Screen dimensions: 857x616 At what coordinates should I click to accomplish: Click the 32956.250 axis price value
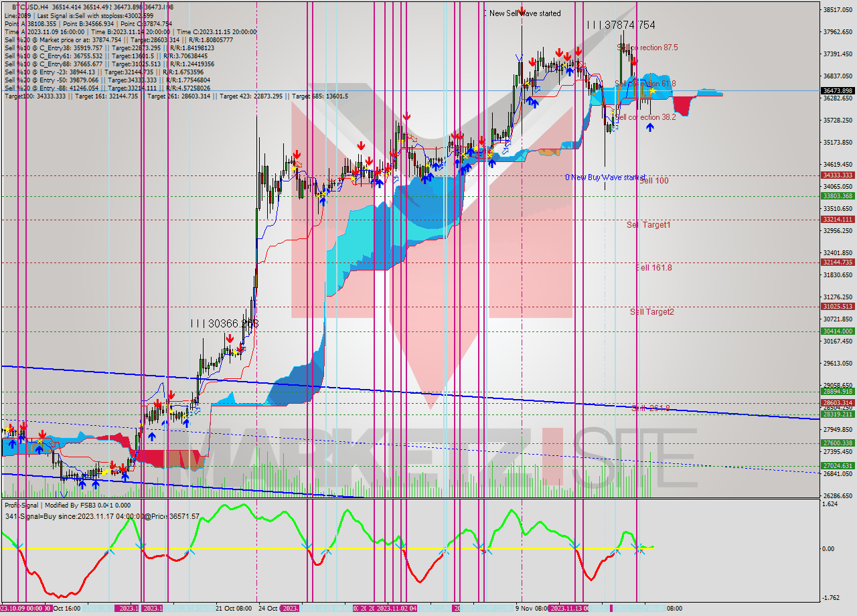point(838,231)
